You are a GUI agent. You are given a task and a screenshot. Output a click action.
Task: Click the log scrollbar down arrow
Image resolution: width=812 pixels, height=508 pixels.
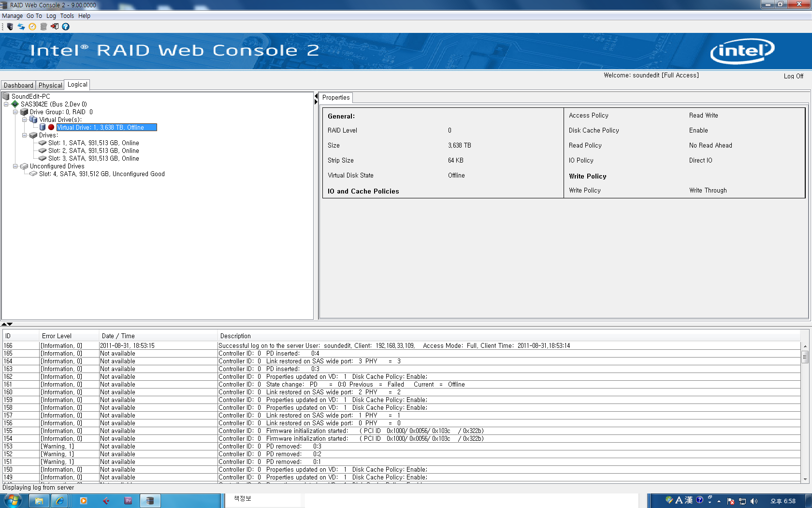(x=805, y=479)
